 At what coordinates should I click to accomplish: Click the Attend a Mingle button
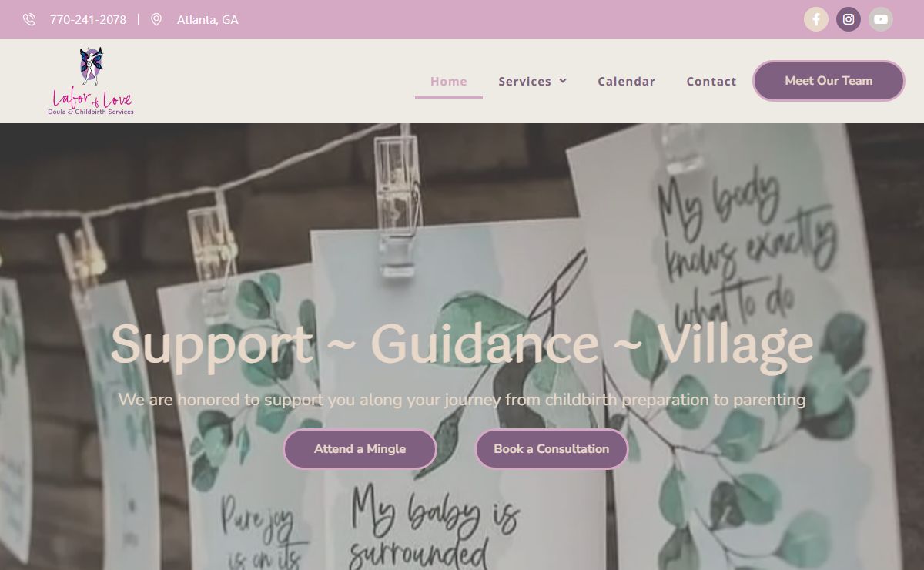[360, 449]
